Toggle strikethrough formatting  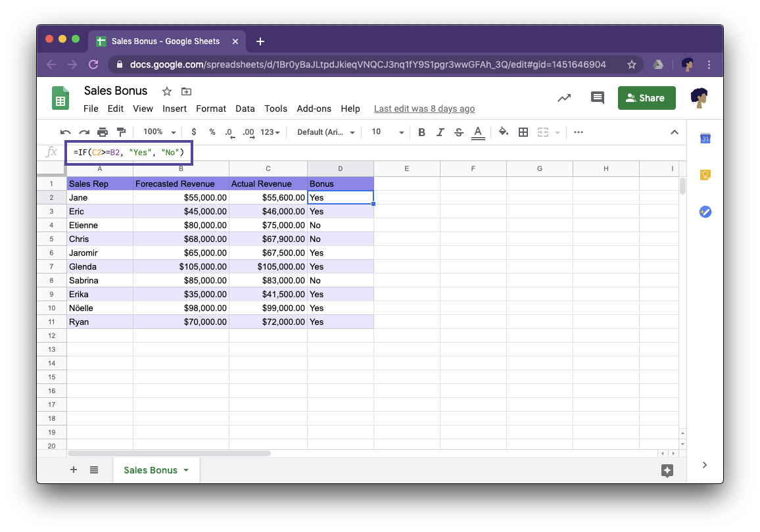pyautogui.click(x=458, y=132)
